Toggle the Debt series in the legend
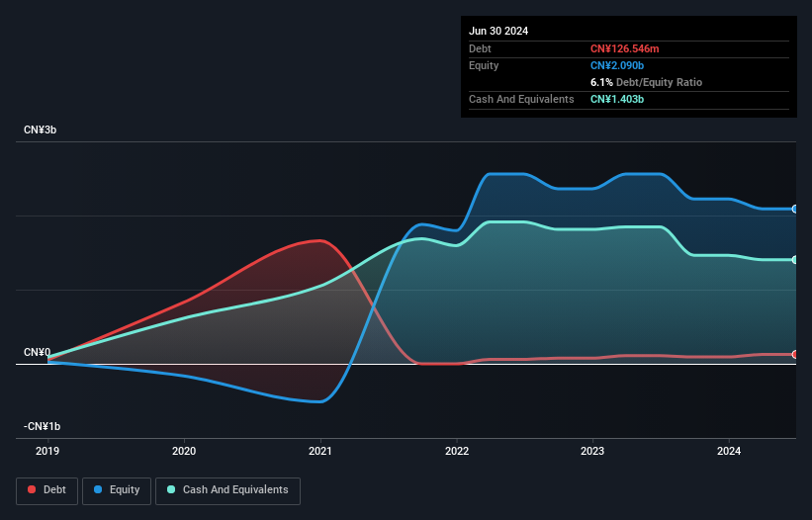This screenshot has width=812, height=520. pos(46,490)
